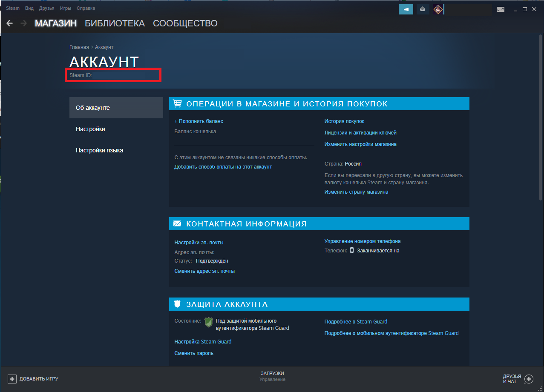Screen dimensions: 544x392
Task: Click the phone icon next to Телефон
Action: click(352, 250)
